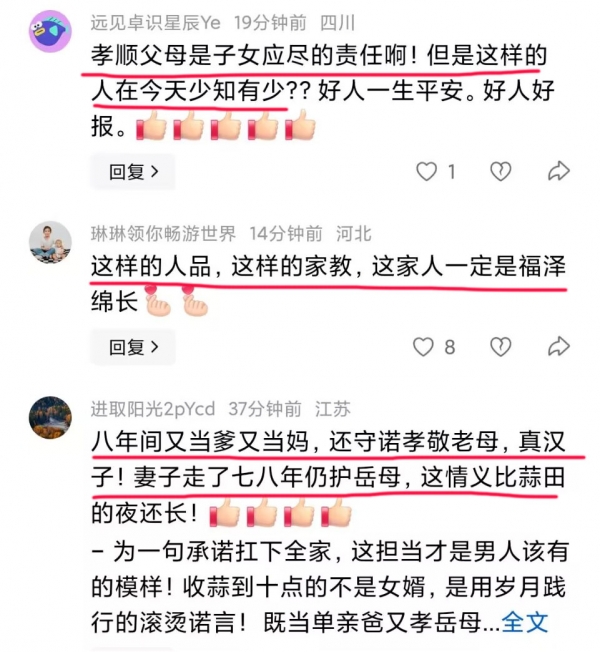The width and height of the screenshot is (600, 652).
Task: Tap the like count 1 on first comment
Action: point(452,172)
